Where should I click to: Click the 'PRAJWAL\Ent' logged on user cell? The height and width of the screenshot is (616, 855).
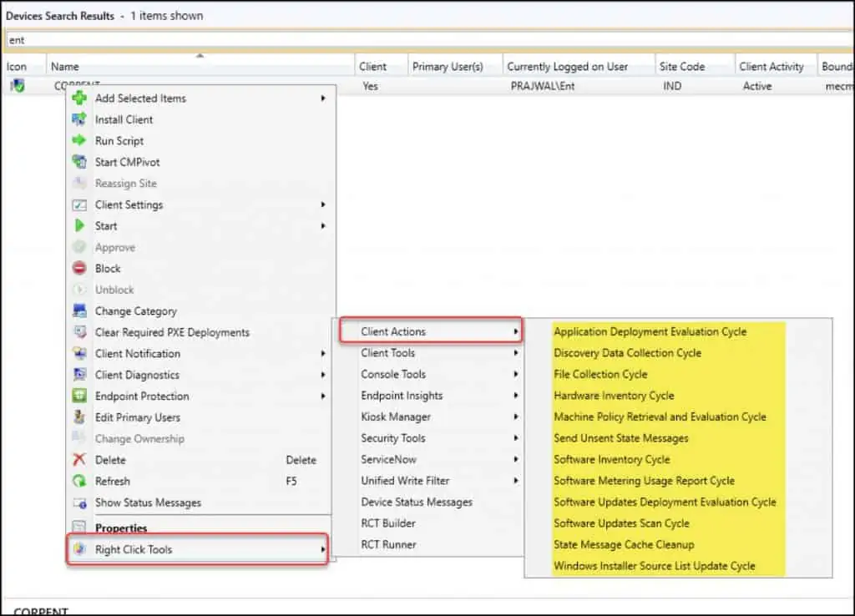pos(543,86)
